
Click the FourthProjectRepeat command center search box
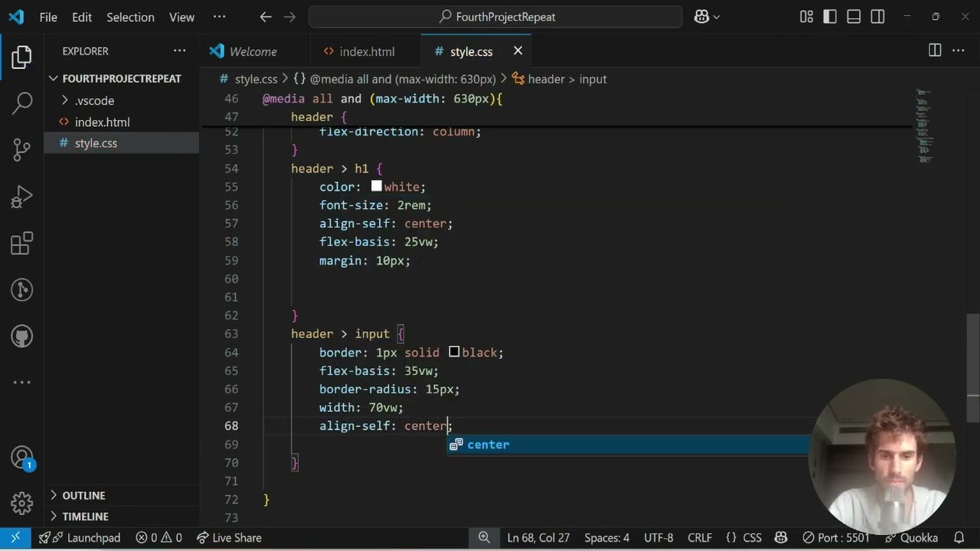pos(495,17)
